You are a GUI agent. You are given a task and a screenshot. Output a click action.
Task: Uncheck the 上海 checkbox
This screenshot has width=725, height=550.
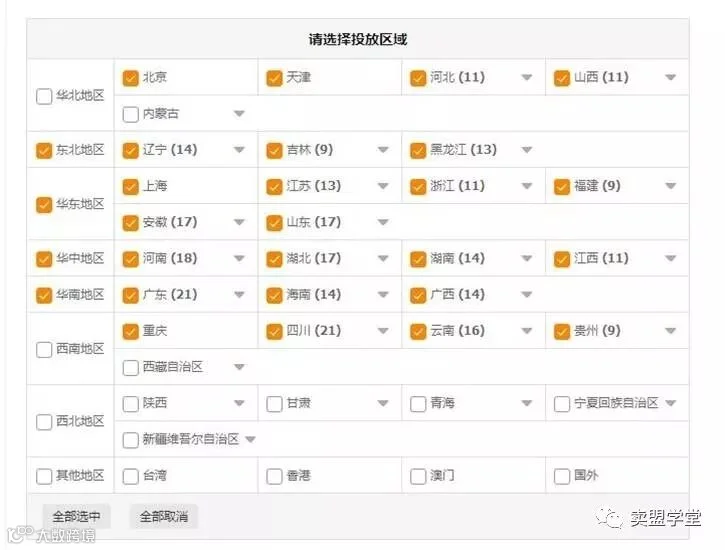coord(130,186)
